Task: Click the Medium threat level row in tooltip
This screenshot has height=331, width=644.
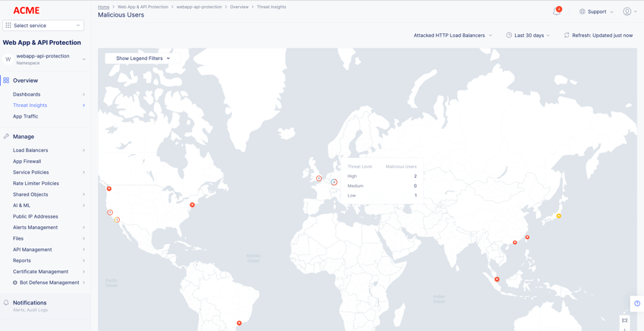Action: pos(382,186)
